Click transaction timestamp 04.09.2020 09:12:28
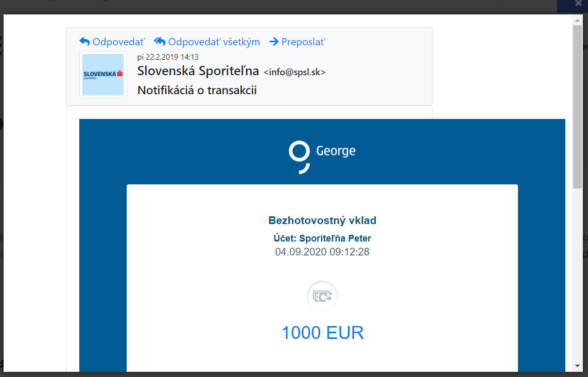The image size is (588, 377). pyautogui.click(x=322, y=252)
